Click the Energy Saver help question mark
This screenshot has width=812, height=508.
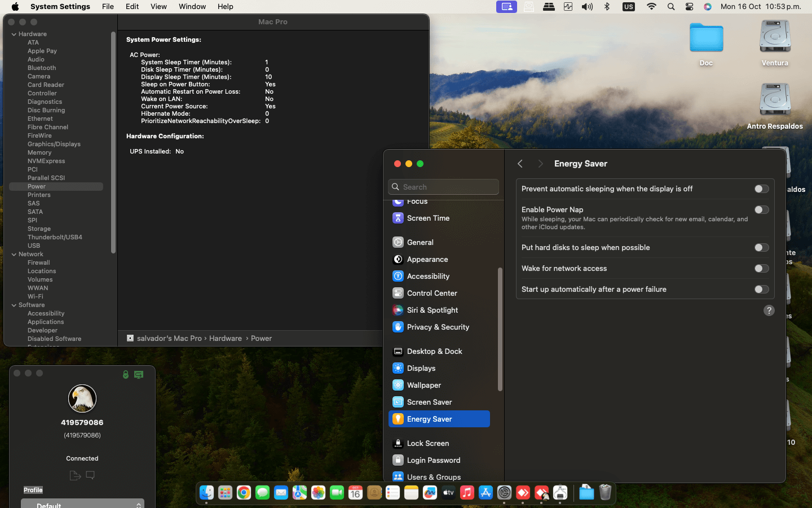coord(769,310)
